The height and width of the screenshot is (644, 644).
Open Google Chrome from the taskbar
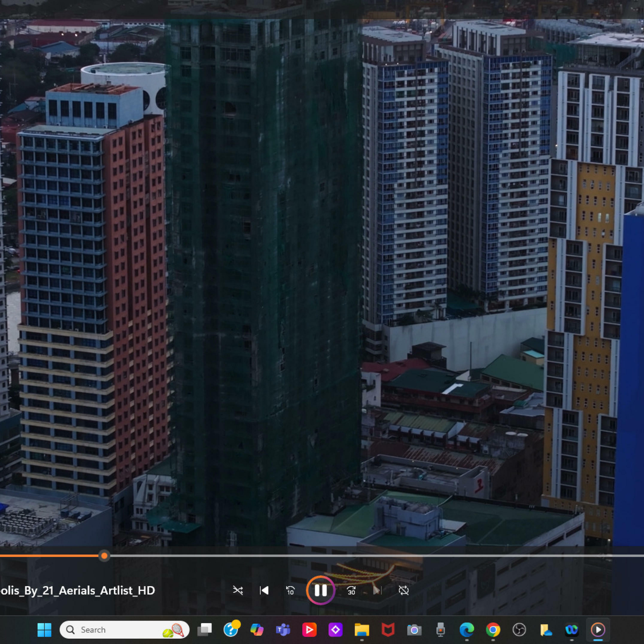point(493,630)
